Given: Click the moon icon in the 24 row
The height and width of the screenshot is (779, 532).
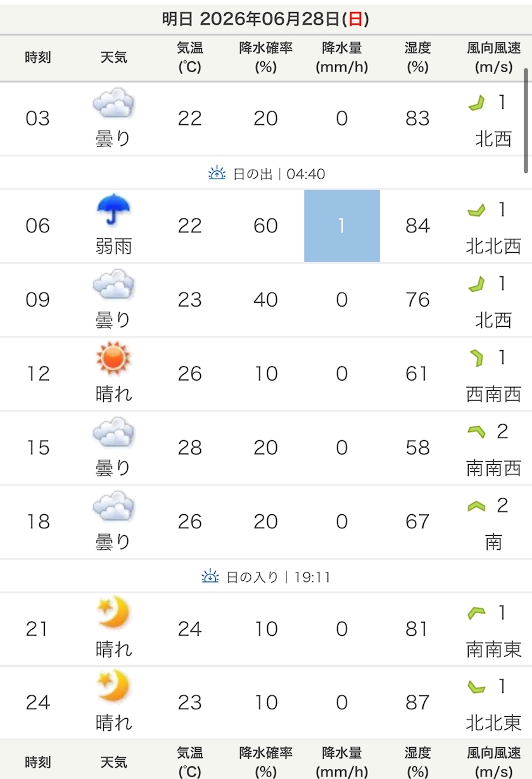Looking at the screenshot, I should pyautogui.click(x=113, y=687).
